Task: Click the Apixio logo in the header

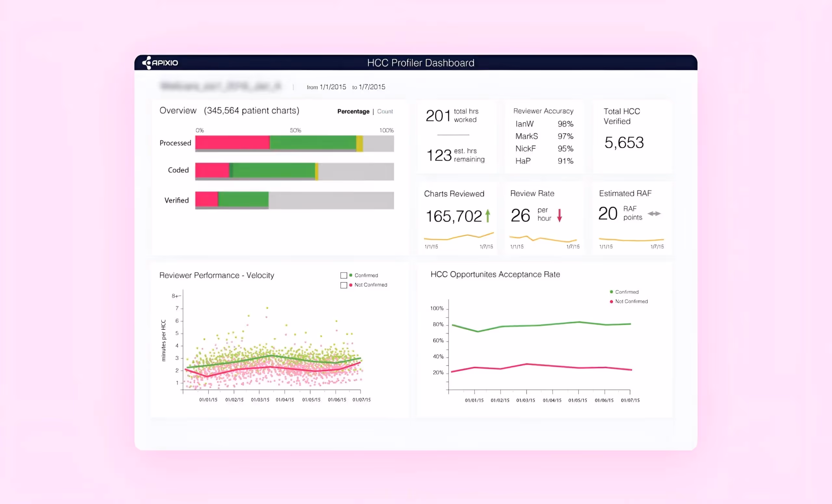Action: coord(161,63)
